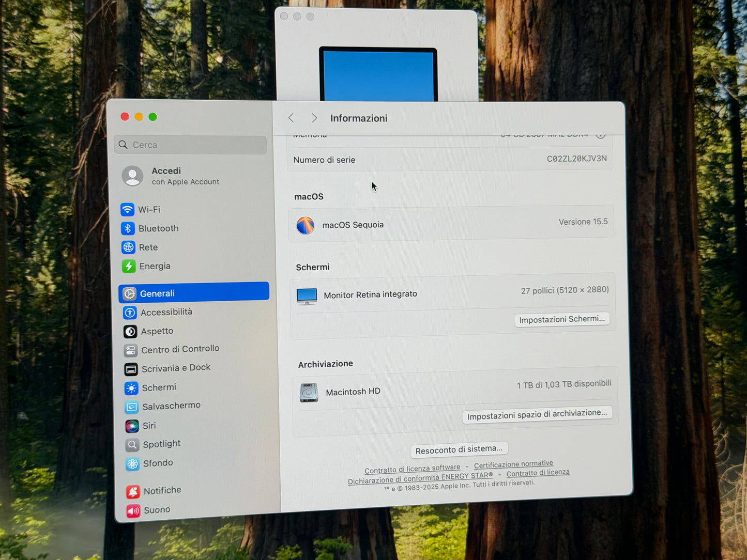
Task: Click the Macintosh HD name text
Action: click(x=353, y=392)
